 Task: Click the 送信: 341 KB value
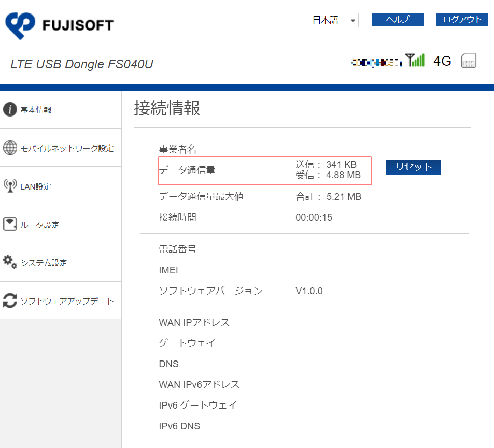pos(326,165)
